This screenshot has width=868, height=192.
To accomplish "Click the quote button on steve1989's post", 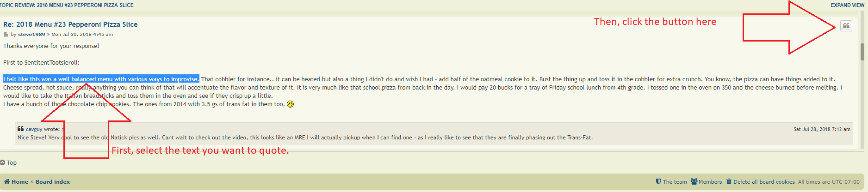I will click(846, 26).
